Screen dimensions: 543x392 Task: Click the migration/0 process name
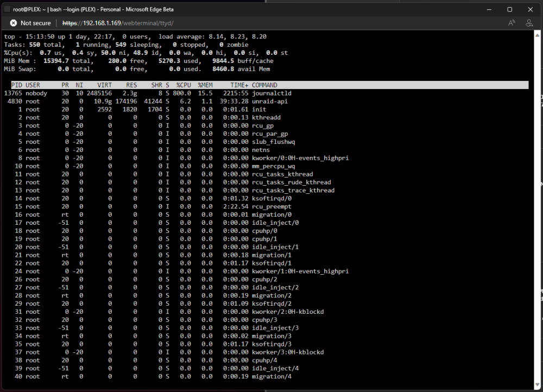click(x=272, y=214)
